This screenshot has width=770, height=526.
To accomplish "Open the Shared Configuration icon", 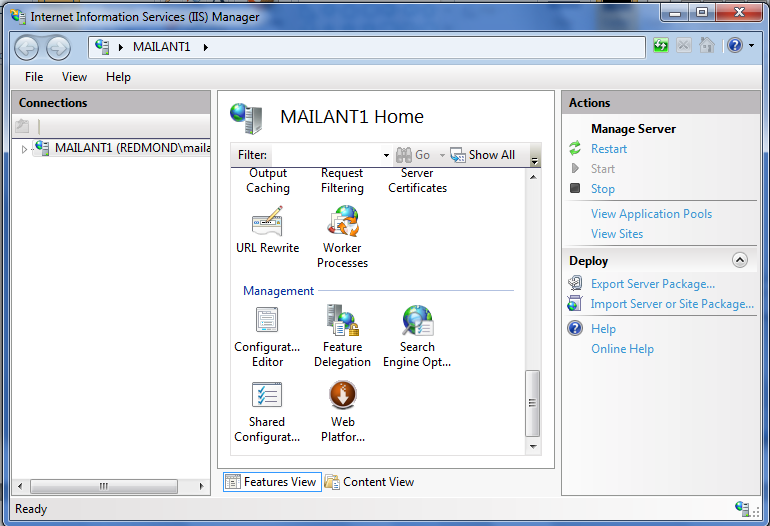I will tap(267, 395).
